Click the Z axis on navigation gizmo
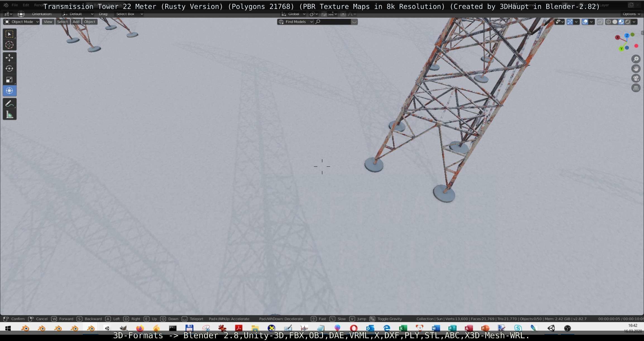 [x=627, y=35]
